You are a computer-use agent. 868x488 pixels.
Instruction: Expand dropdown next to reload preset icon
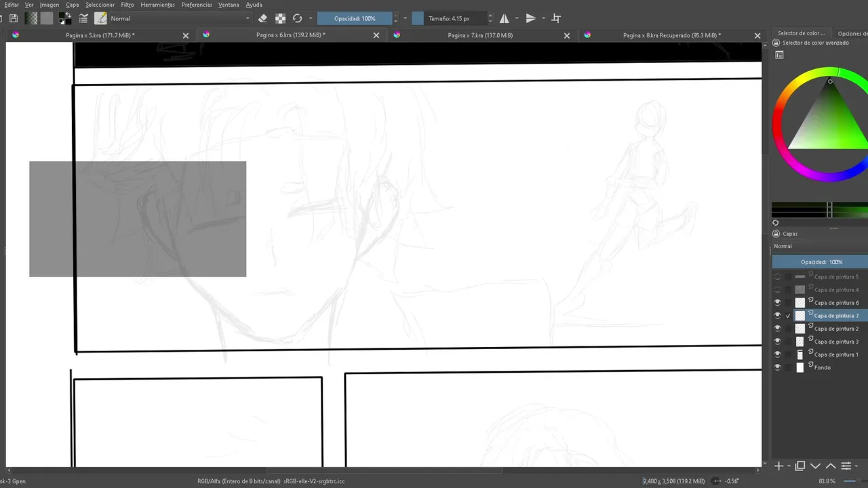(x=311, y=18)
